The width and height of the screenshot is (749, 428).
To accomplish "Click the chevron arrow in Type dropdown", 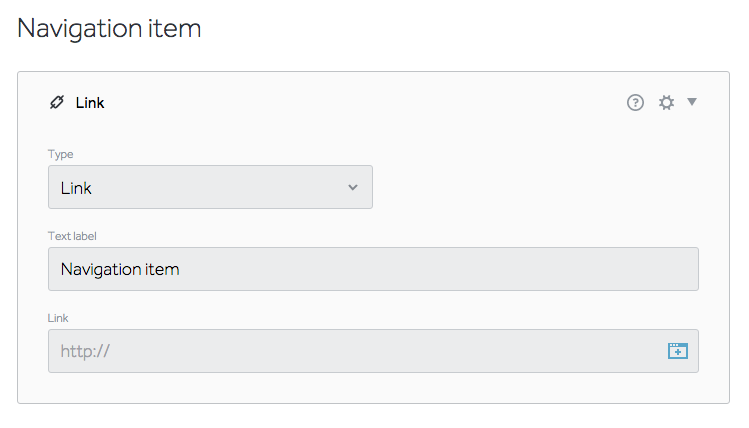I will tap(352, 187).
